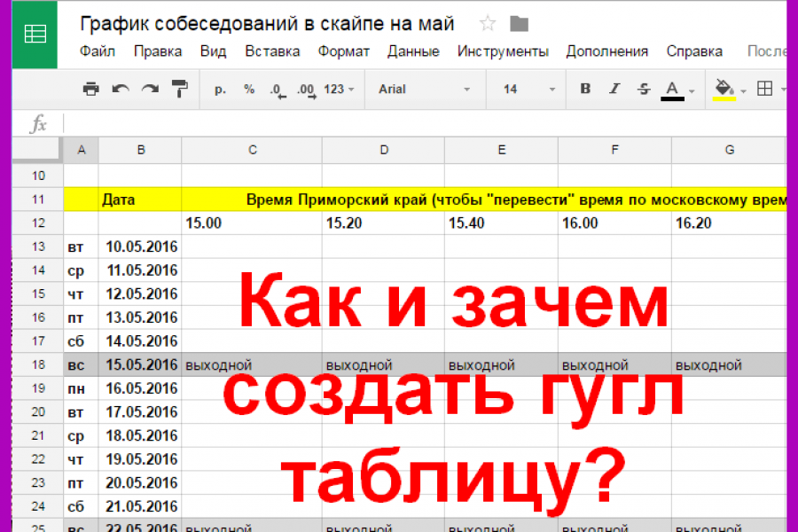Expand text color options arrow
Image resolution: width=798 pixels, height=532 pixels.
pyautogui.click(x=692, y=91)
